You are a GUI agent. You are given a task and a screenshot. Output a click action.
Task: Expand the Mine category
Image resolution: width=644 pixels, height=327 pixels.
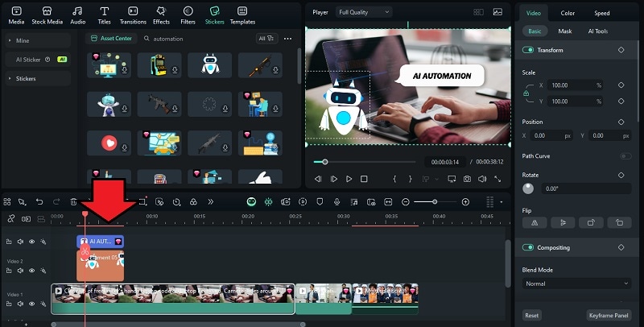coord(38,40)
